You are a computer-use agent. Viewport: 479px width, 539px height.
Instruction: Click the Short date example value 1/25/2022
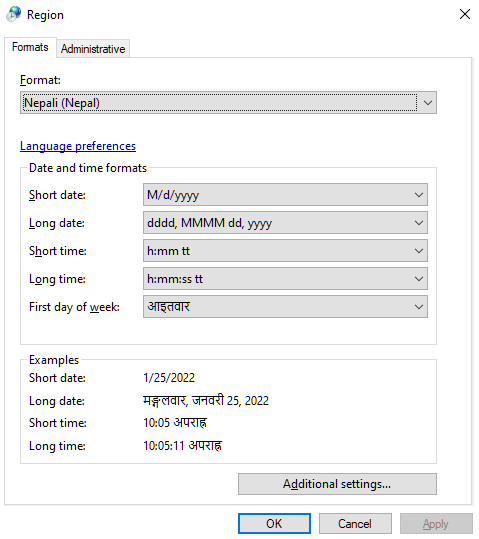[169, 378]
